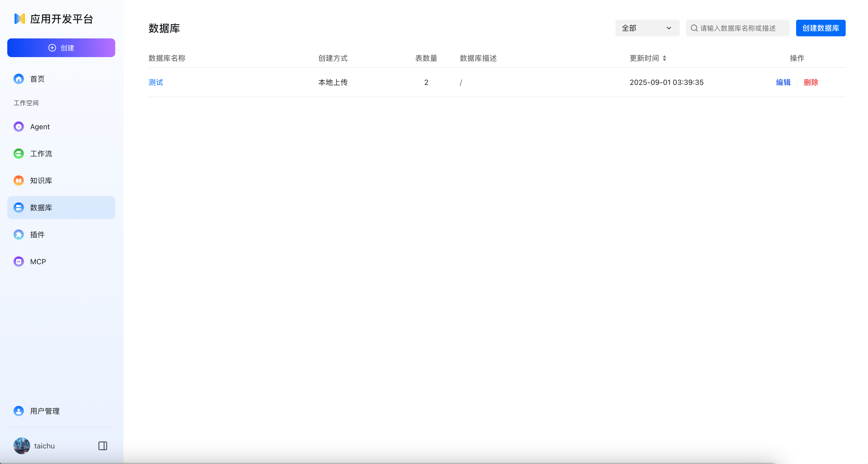Select the 数据库 sidebar icon
The width and height of the screenshot is (868, 464).
(18, 208)
